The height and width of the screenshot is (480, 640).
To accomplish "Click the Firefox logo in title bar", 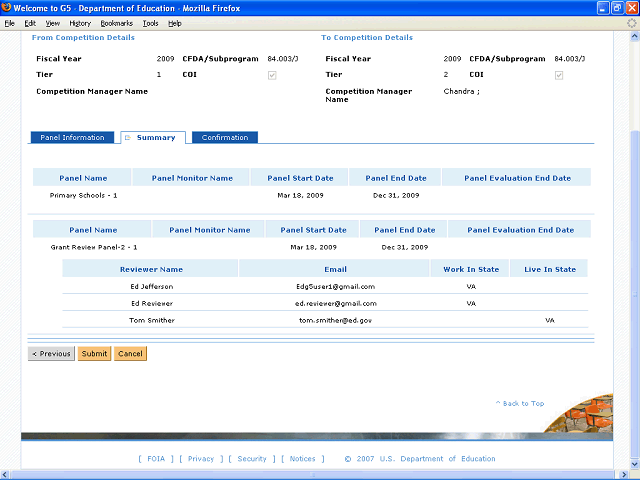I will 8,8.
